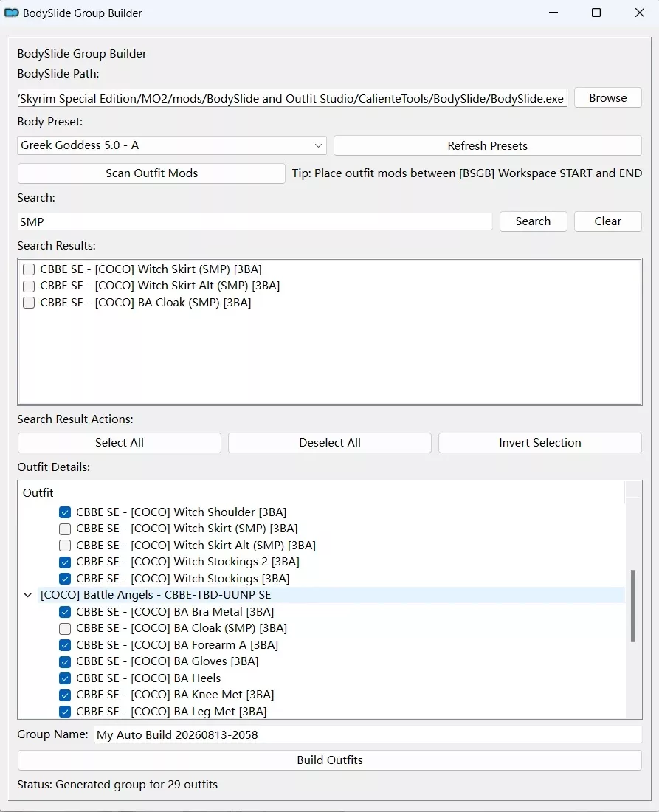Screen dimensions: 659x812
Task: Uncheck BA Knee Met [3BA]
Action: (x=65, y=695)
